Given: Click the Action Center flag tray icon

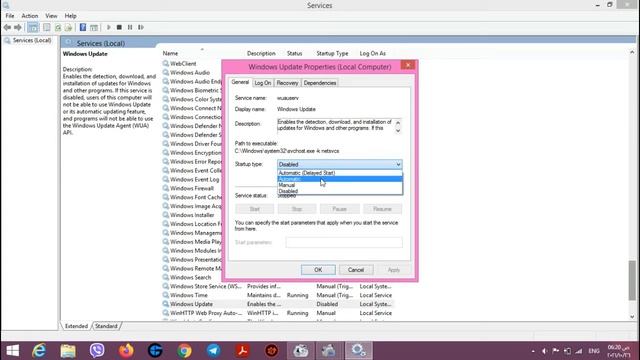Looking at the screenshot, I should click(x=556, y=351).
